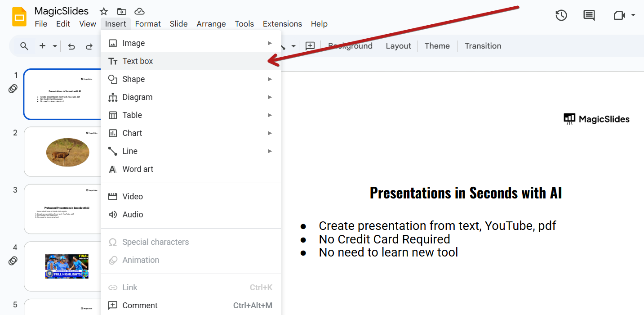
Task: Choose Diagram from the Insert menu
Action: tap(191, 97)
